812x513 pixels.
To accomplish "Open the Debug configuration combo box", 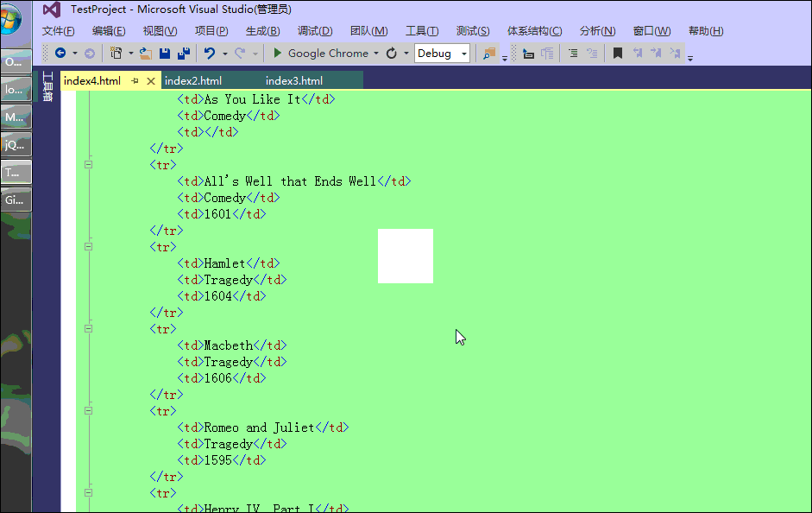I will (443, 54).
